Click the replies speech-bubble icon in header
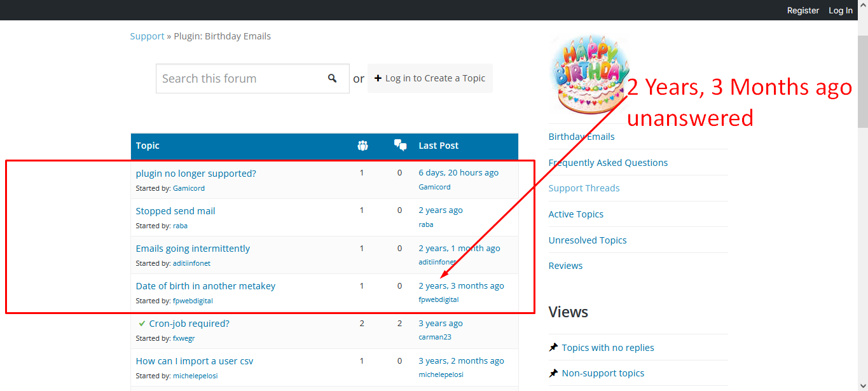 (400, 146)
